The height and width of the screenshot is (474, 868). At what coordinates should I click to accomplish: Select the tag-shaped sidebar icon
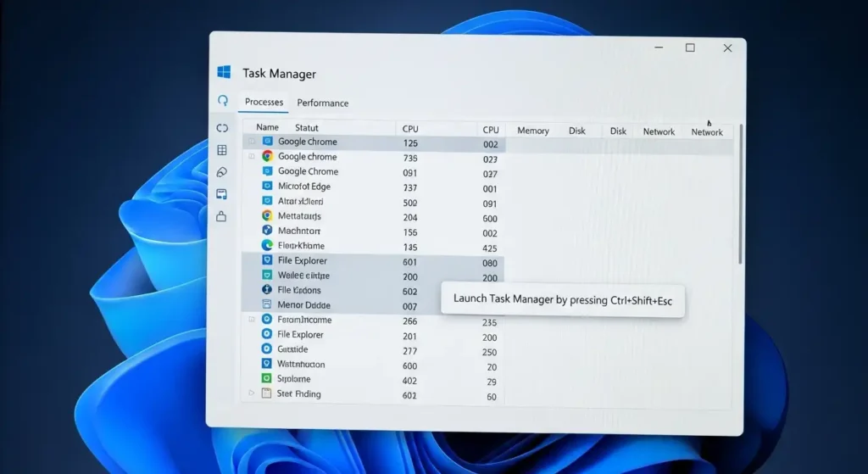[222, 172]
